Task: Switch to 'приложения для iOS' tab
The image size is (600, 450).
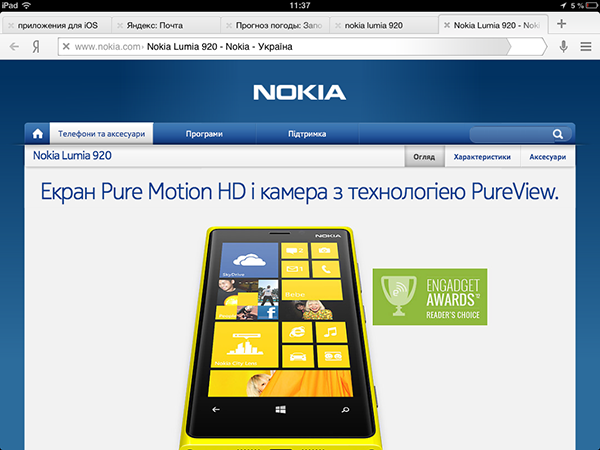Action: (58, 25)
